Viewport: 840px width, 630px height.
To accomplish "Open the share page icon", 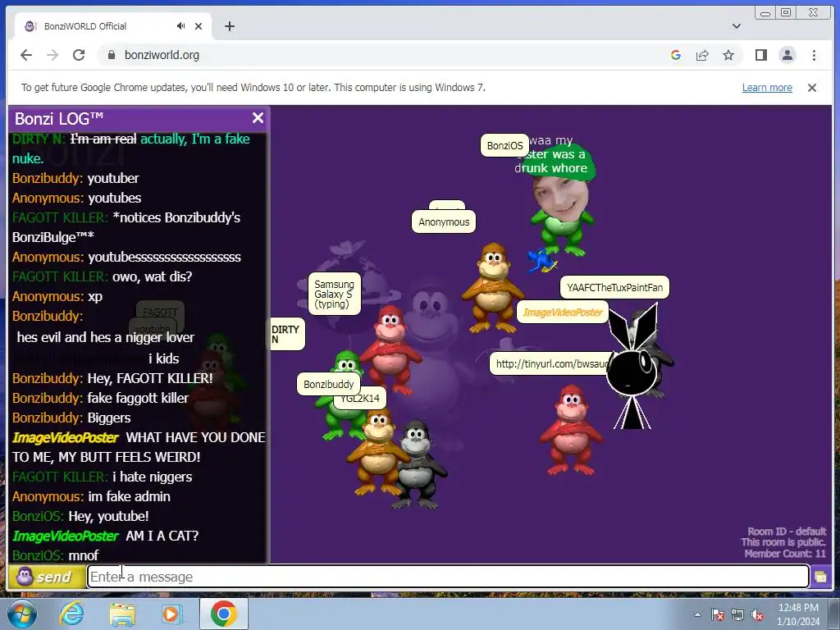I will [x=702, y=55].
